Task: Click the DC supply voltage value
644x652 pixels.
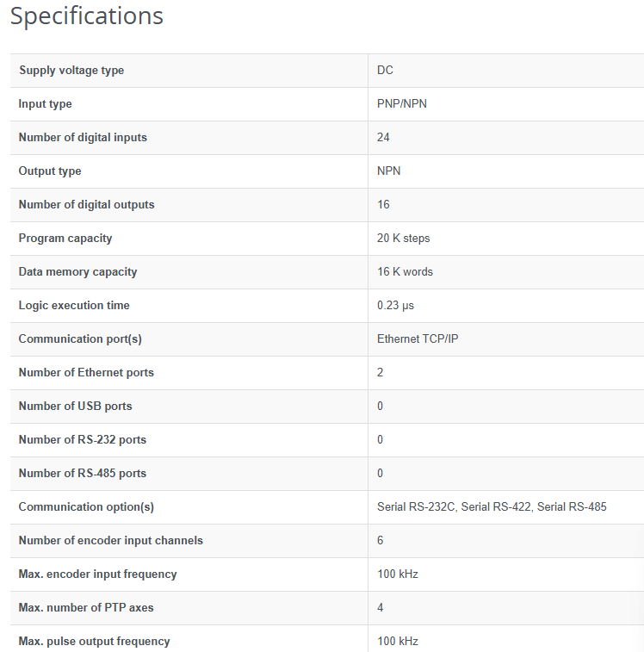Action: 385,71
